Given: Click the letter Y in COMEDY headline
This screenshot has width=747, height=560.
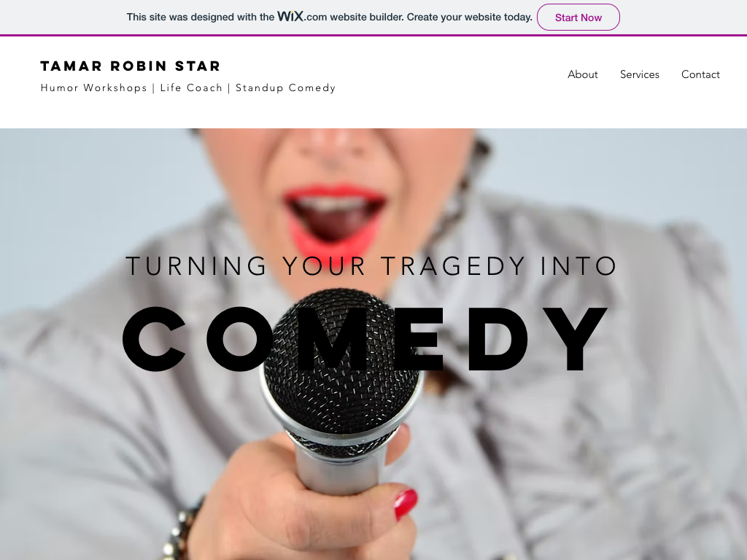Looking at the screenshot, I should click(575, 338).
